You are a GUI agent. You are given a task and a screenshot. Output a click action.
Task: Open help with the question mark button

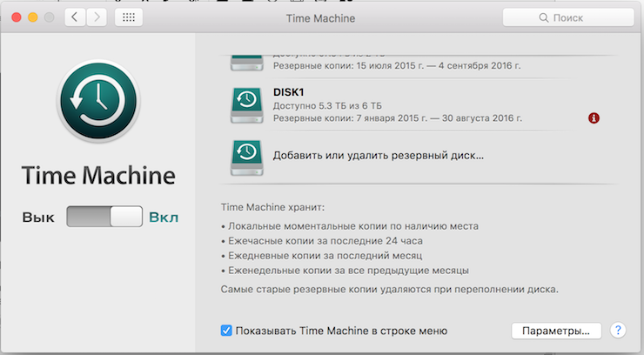point(618,331)
